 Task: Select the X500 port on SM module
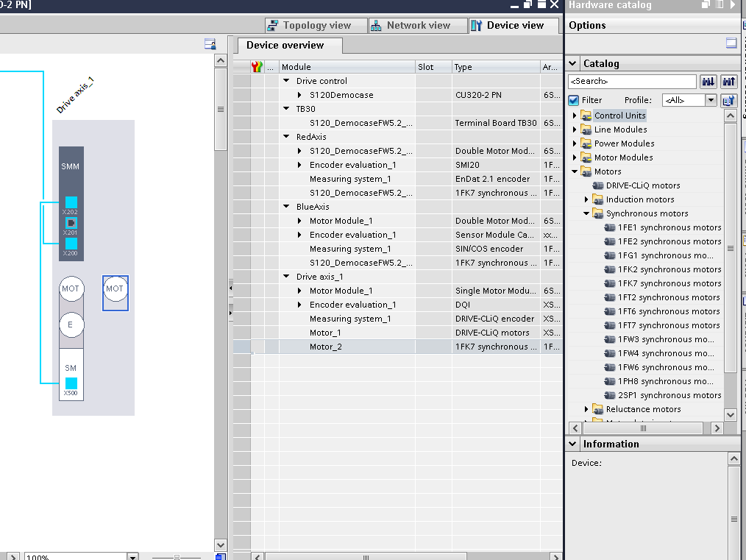pos(71,383)
